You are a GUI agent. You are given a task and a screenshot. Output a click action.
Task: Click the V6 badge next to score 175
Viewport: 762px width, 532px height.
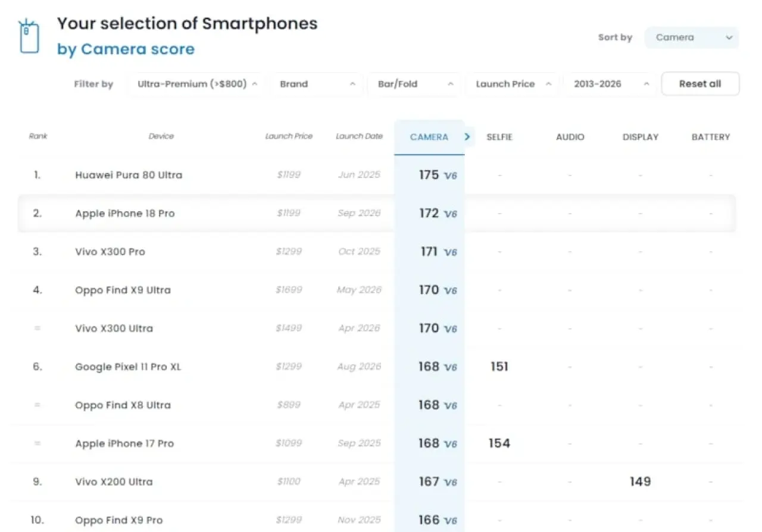pos(451,176)
